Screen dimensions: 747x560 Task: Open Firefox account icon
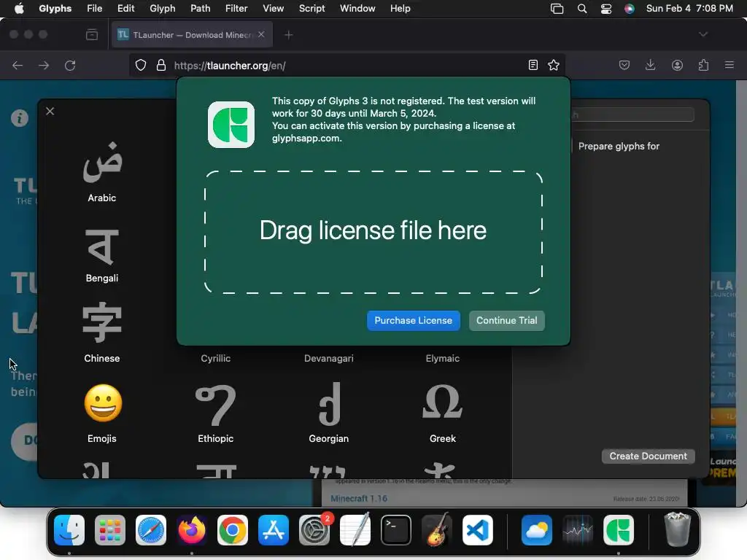coord(677,65)
